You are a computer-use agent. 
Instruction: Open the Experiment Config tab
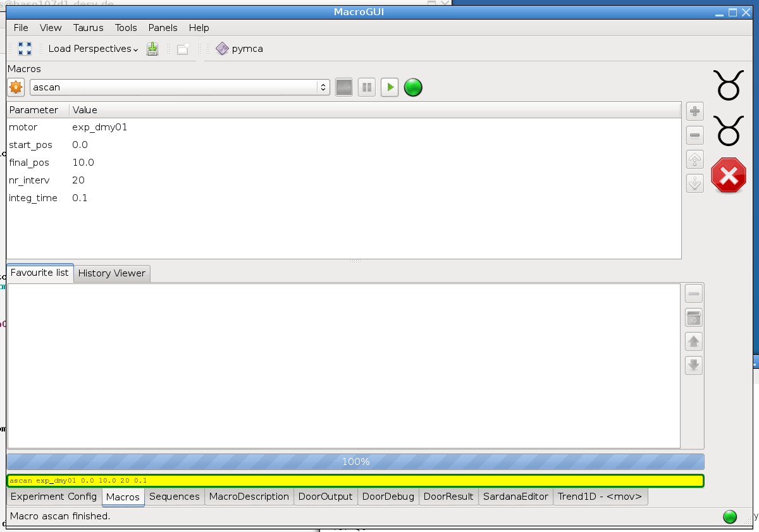coord(54,497)
